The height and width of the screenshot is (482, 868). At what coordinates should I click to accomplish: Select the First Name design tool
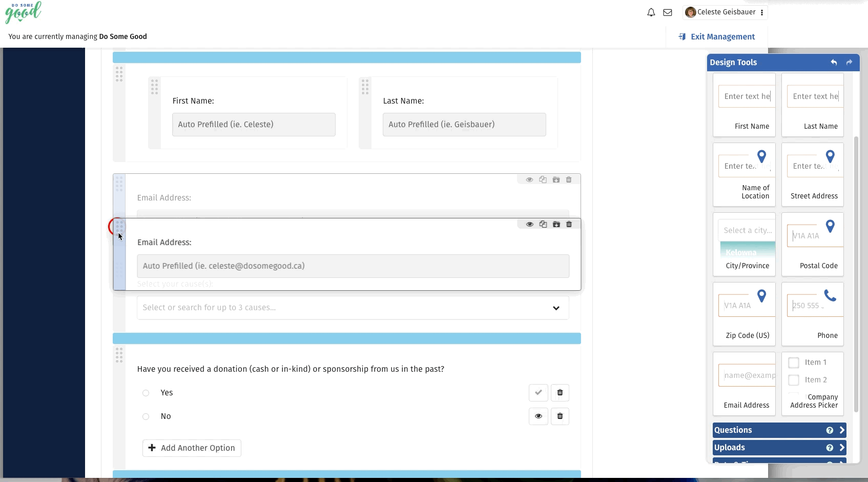pos(744,105)
